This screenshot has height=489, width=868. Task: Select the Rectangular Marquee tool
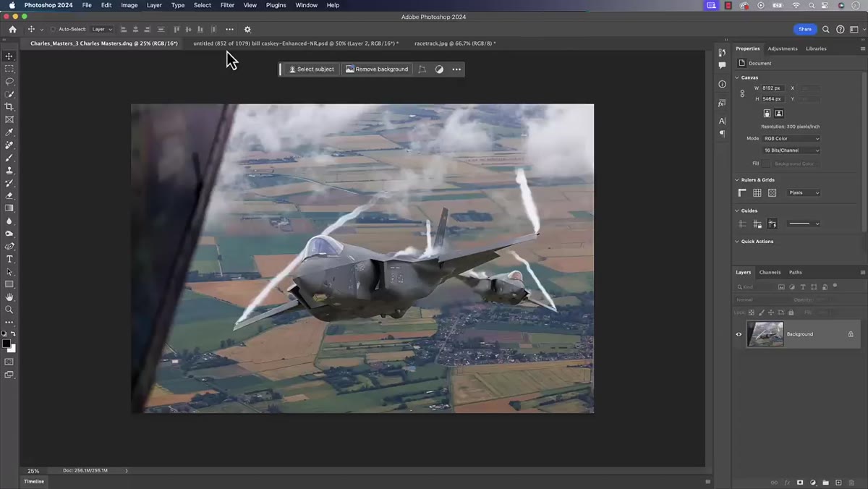click(x=9, y=69)
